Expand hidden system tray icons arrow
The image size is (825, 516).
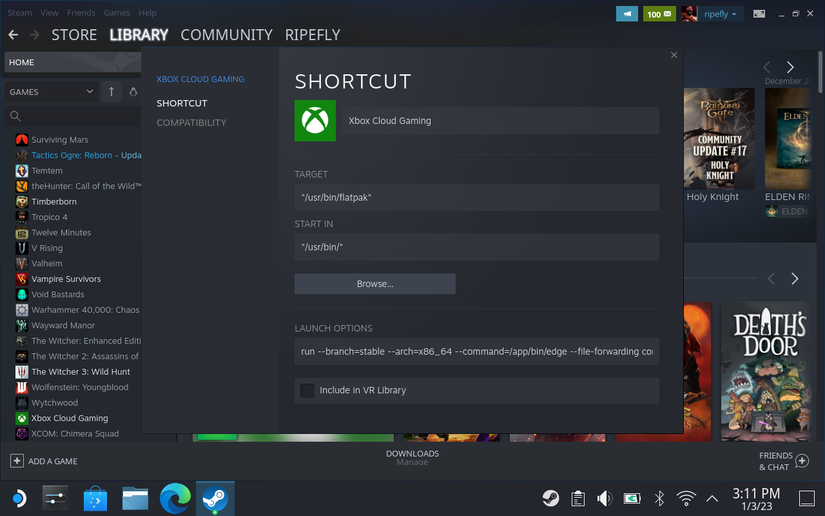(x=712, y=498)
